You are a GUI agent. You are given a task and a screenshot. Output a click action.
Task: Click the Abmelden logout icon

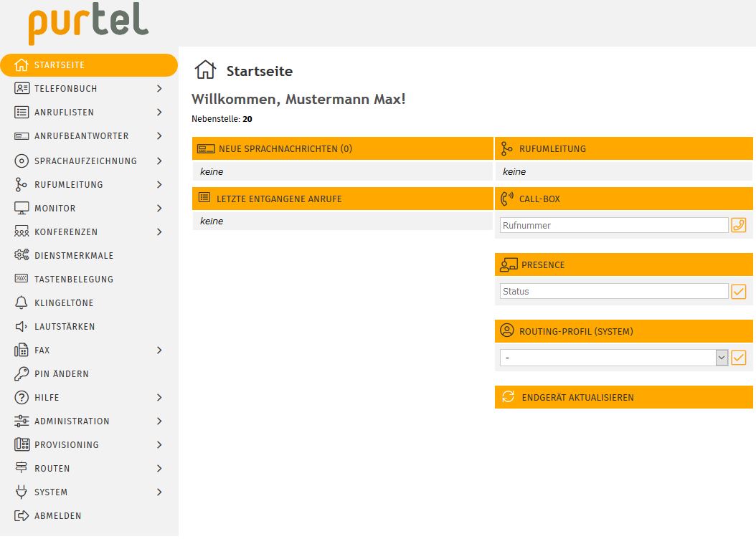point(22,515)
